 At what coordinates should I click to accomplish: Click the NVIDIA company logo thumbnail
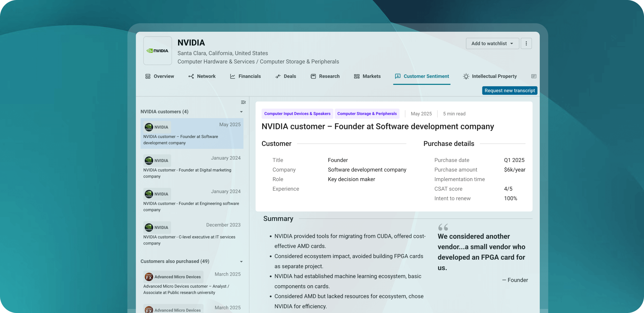tap(158, 51)
